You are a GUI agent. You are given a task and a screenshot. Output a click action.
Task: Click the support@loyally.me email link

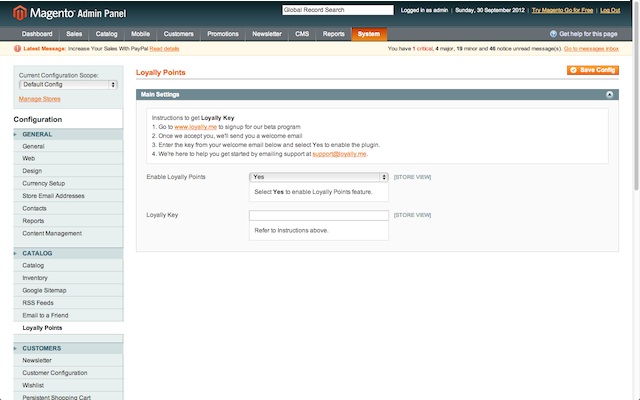coord(339,154)
